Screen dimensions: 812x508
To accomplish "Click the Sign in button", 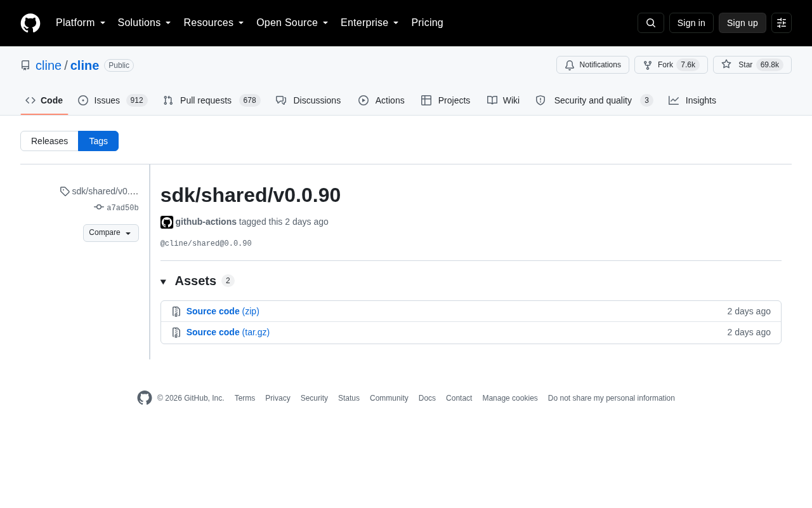I will (691, 23).
